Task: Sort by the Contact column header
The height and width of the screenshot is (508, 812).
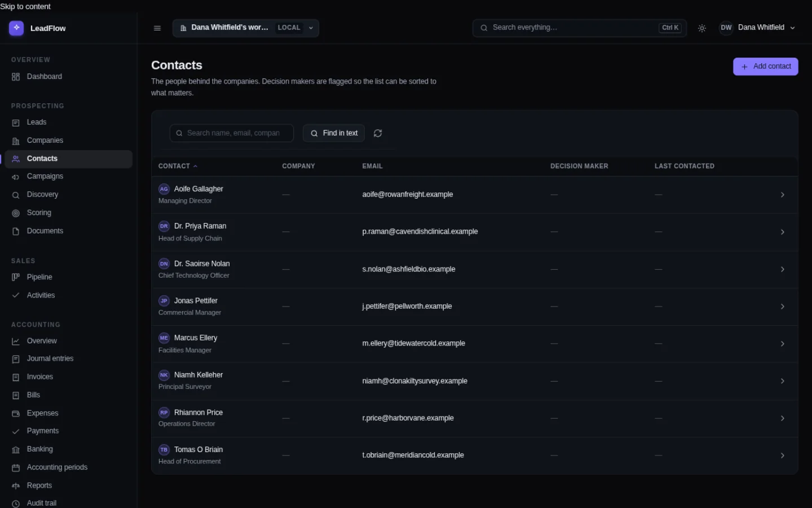Action: [x=178, y=167]
